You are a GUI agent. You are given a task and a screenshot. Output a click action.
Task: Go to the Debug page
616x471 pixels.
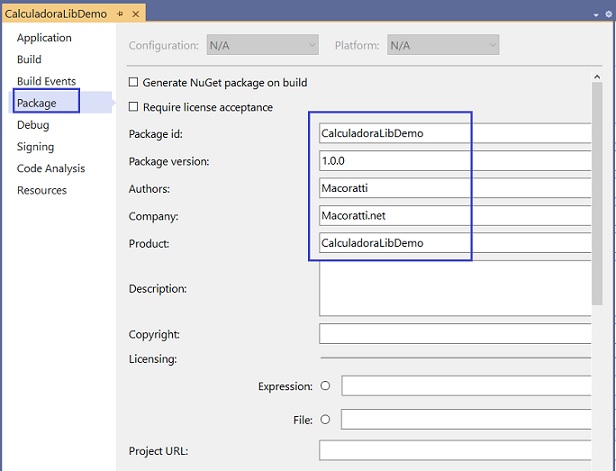point(33,125)
